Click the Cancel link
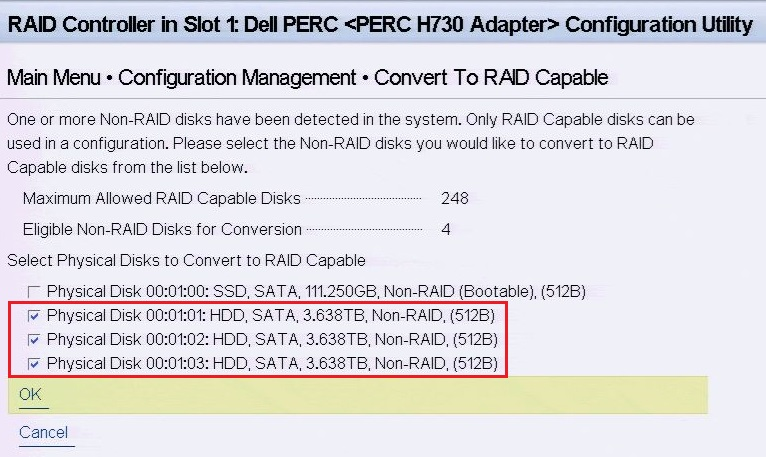Viewport: 766px width, 457px height. tap(44, 433)
